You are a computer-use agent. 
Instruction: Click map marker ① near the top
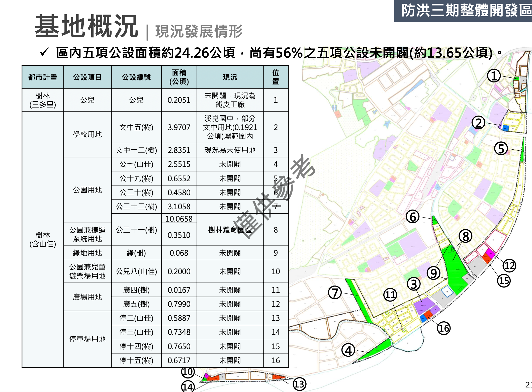coord(494,76)
